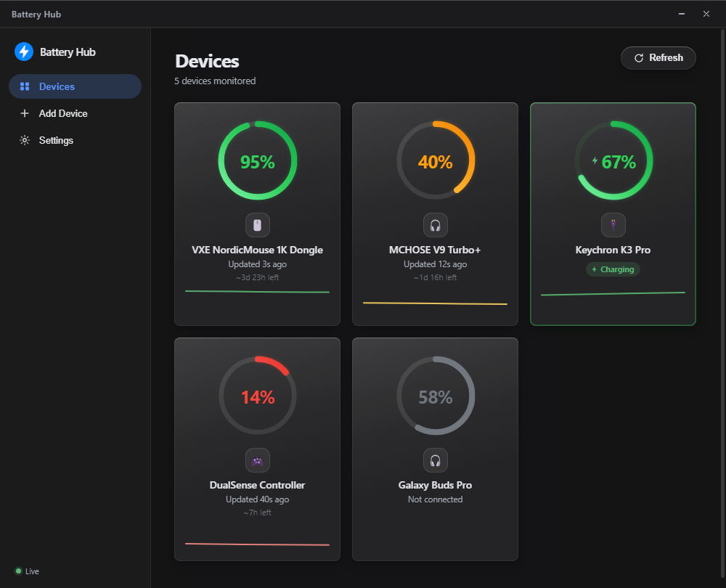Image resolution: width=726 pixels, height=588 pixels.
Task: Click the '~7h left' estimate
Action: pos(258,513)
